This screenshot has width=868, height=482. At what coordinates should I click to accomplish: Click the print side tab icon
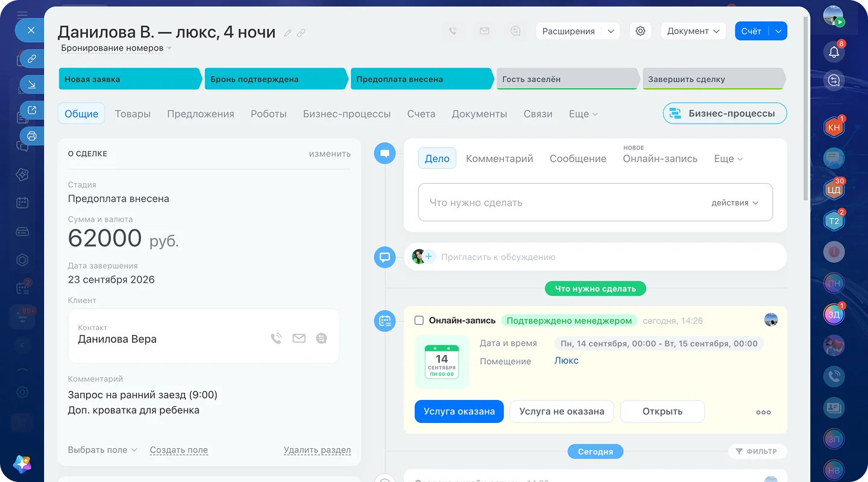[x=32, y=136]
